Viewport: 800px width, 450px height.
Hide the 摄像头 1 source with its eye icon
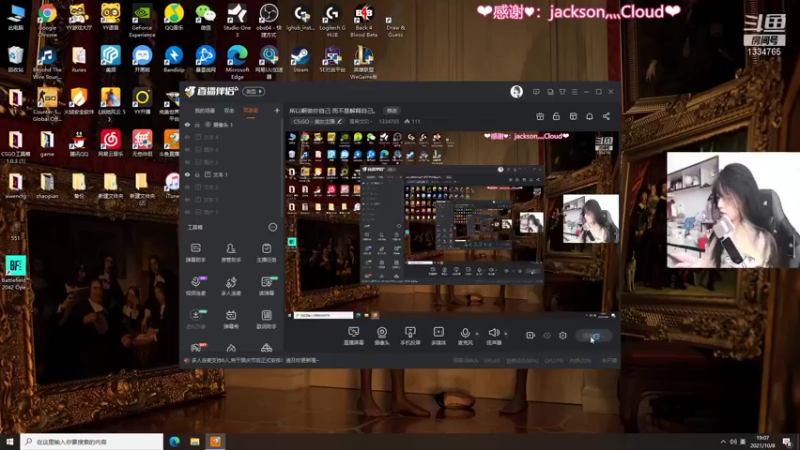(187, 124)
